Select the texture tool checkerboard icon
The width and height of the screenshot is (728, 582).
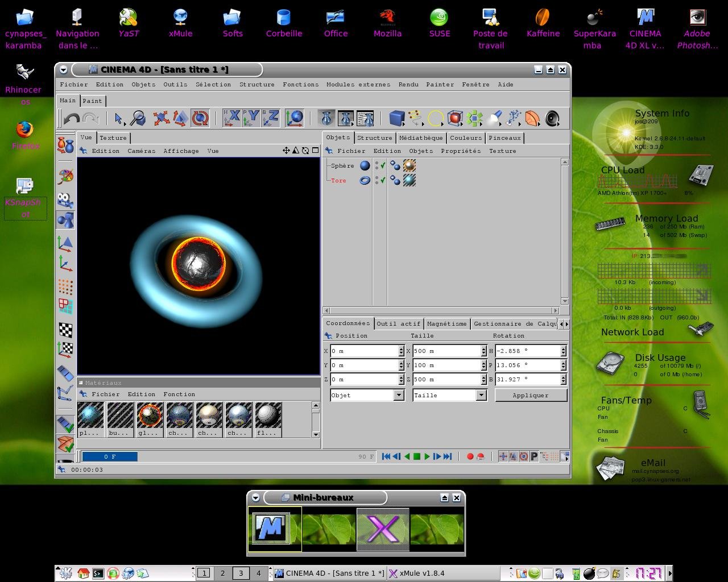coord(66,330)
